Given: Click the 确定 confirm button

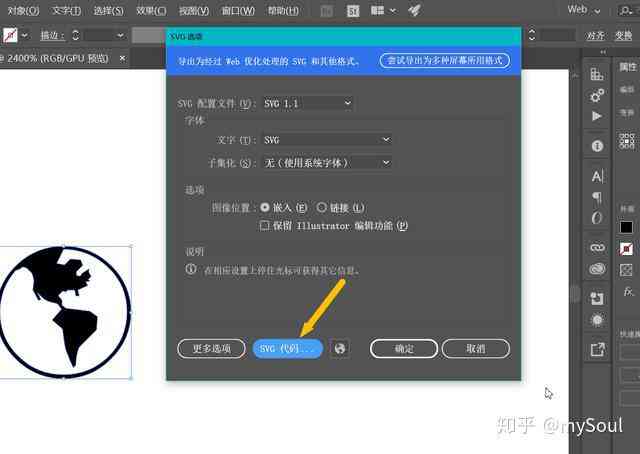Looking at the screenshot, I should [x=404, y=348].
